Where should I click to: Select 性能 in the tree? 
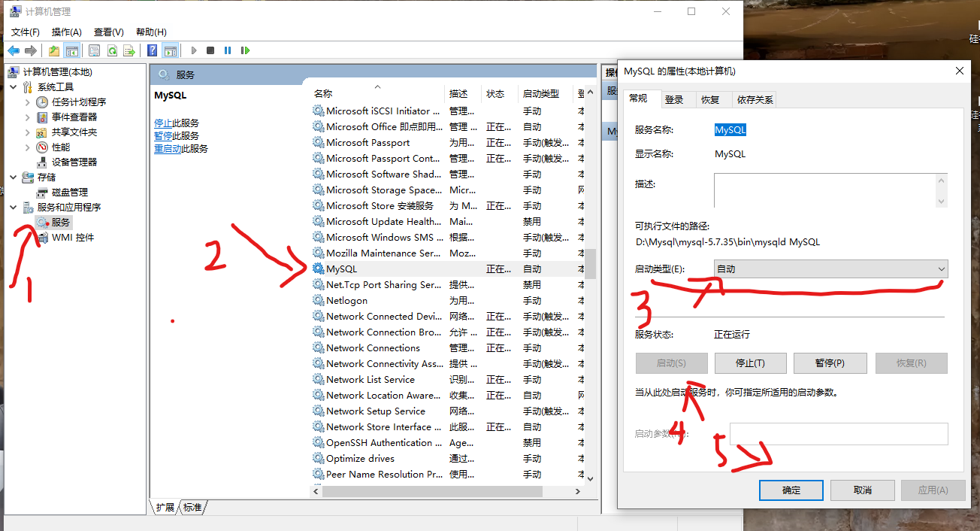61,147
